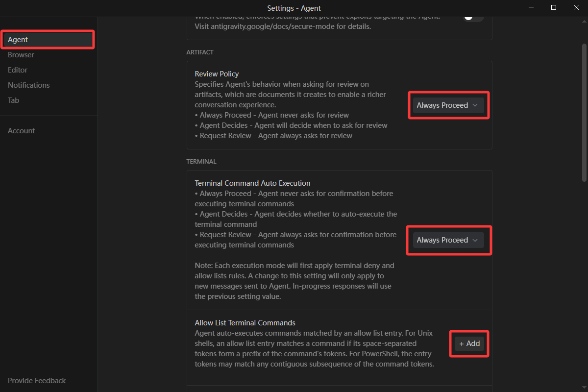Toggle the secure mode switch at the top
The height and width of the screenshot is (392, 588).
(473, 17)
